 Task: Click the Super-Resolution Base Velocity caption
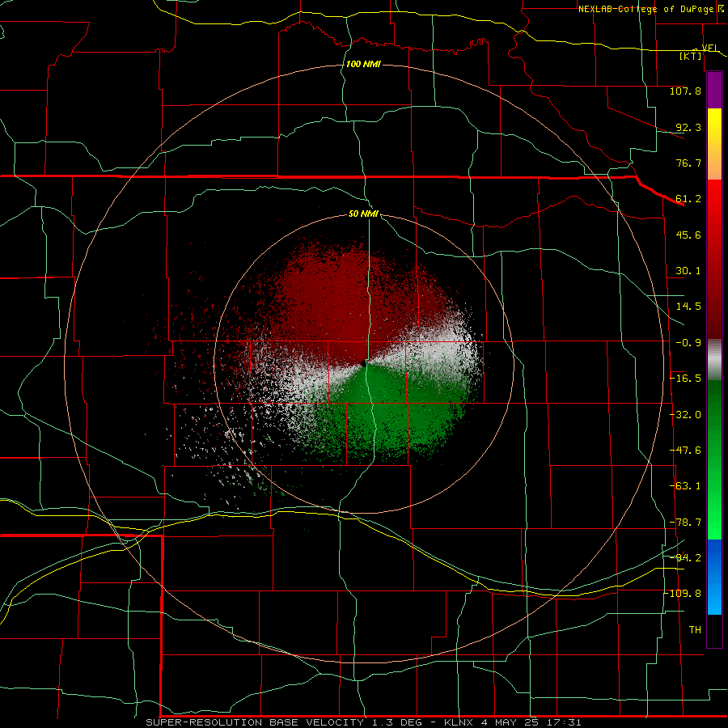(363, 722)
